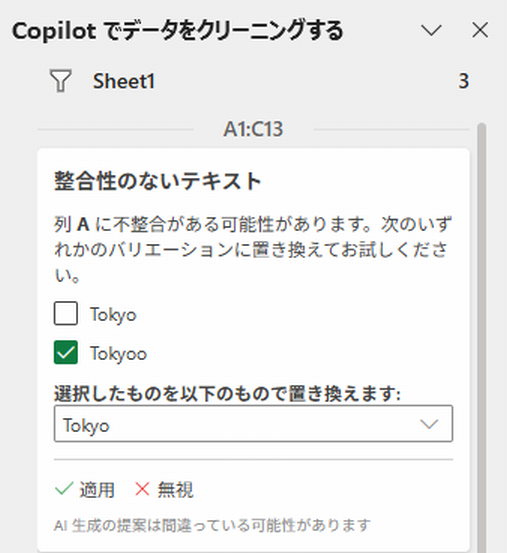Click the chevron arrow in the replacement combo box
Screen dimensions: 507x553
click(x=429, y=424)
